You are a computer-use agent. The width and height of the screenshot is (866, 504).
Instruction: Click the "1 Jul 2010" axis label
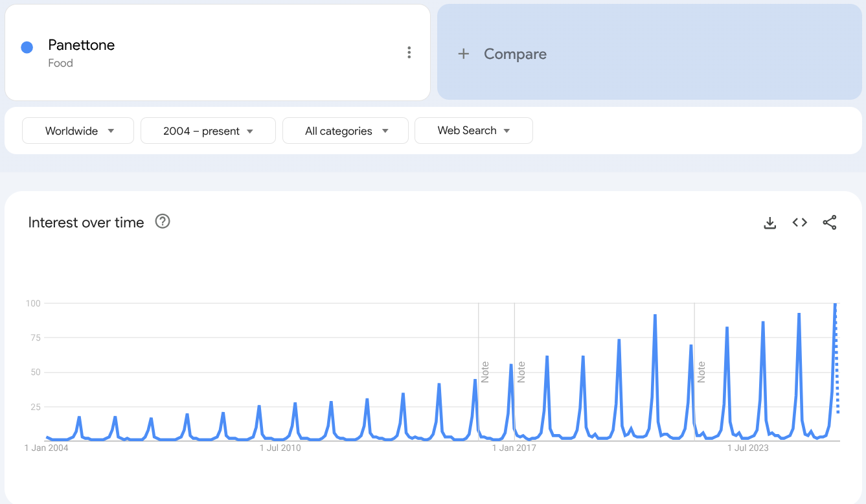(280, 448)
